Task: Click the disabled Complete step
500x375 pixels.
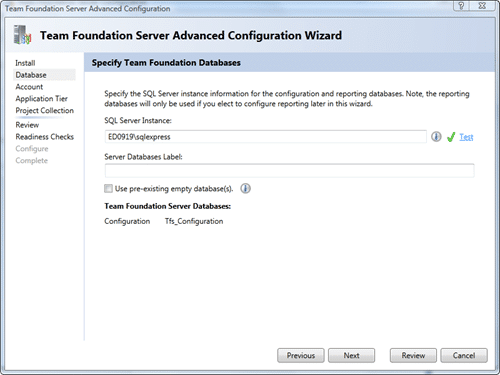Action: pos(32,161)
